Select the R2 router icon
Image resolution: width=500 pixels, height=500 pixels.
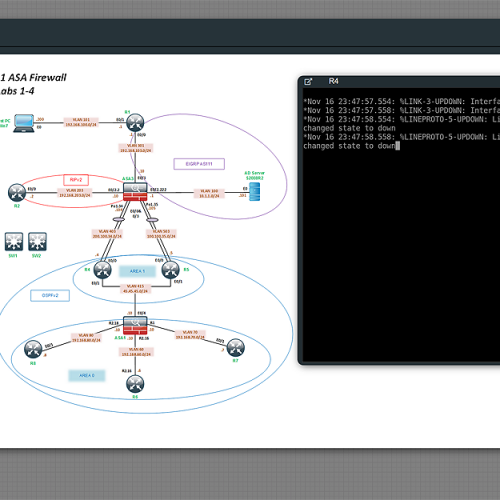[17, 193]
